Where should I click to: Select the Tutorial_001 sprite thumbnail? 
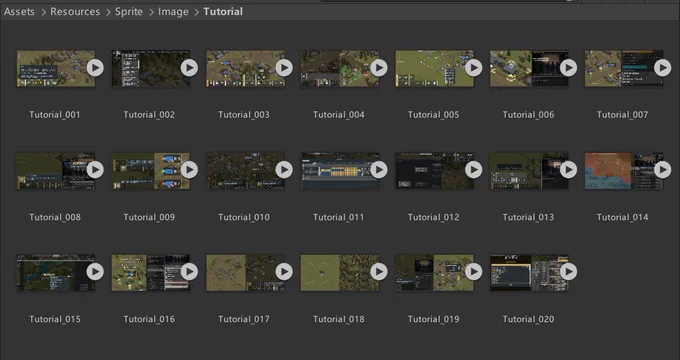pyautogui.click(x=56, y=68)
